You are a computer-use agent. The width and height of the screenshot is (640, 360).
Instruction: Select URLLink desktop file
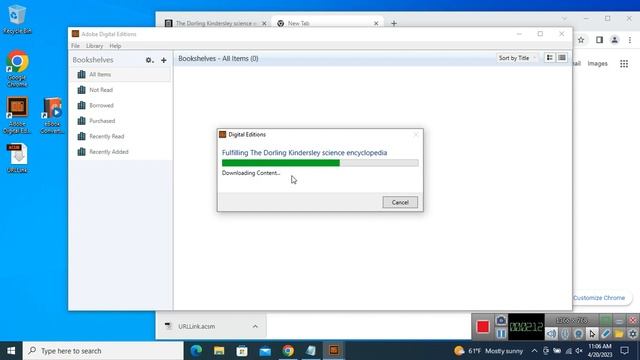[17, 158]
